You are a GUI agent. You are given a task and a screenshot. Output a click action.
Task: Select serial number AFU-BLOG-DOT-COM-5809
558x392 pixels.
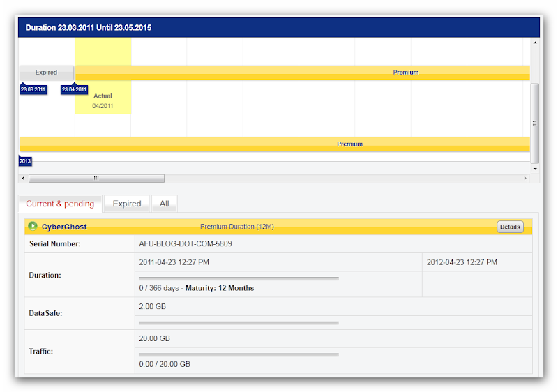tap(186, 244)
